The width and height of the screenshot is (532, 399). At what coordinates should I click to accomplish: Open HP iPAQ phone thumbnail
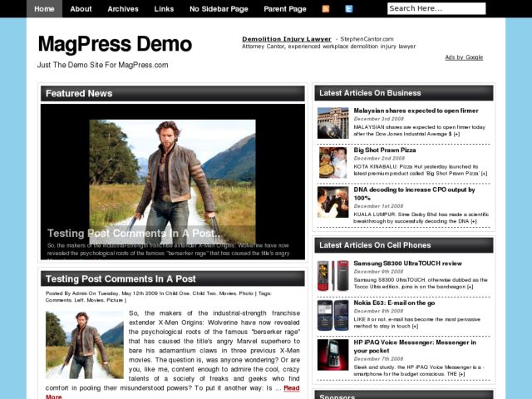point(332,355)
